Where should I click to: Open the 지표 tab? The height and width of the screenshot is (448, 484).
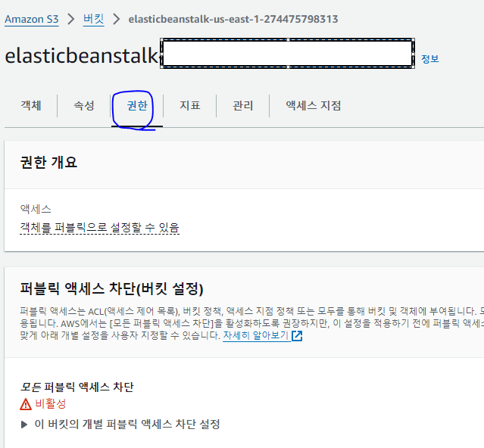[190, 105]
